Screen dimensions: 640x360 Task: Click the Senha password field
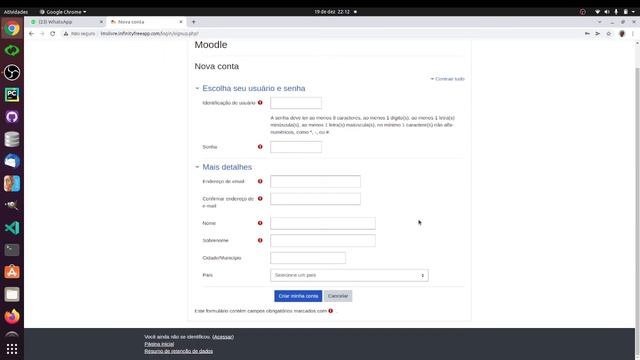[x=296, y=147]
